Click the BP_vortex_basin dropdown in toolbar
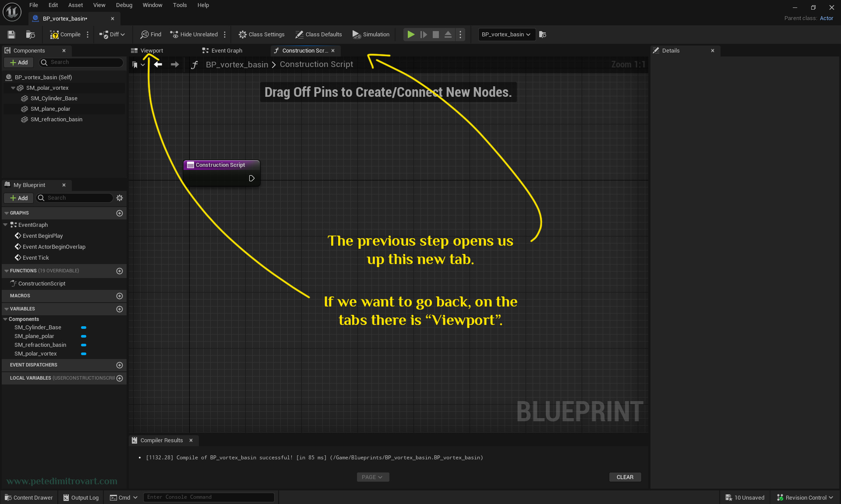The image size is (841, 504). pyautogui.click(x=505, y=34)
